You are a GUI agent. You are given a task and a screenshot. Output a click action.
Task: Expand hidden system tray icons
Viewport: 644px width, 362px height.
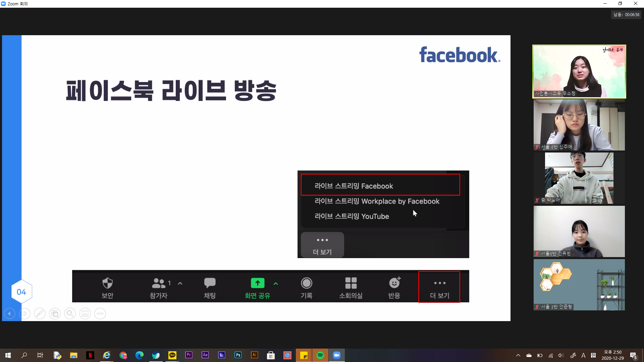tap(518, 355)
